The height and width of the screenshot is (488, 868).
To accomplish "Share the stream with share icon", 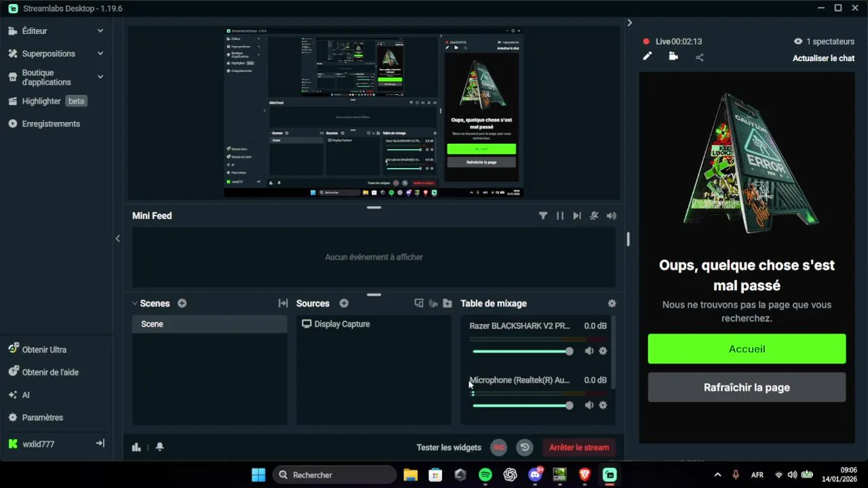I will 699,57.
